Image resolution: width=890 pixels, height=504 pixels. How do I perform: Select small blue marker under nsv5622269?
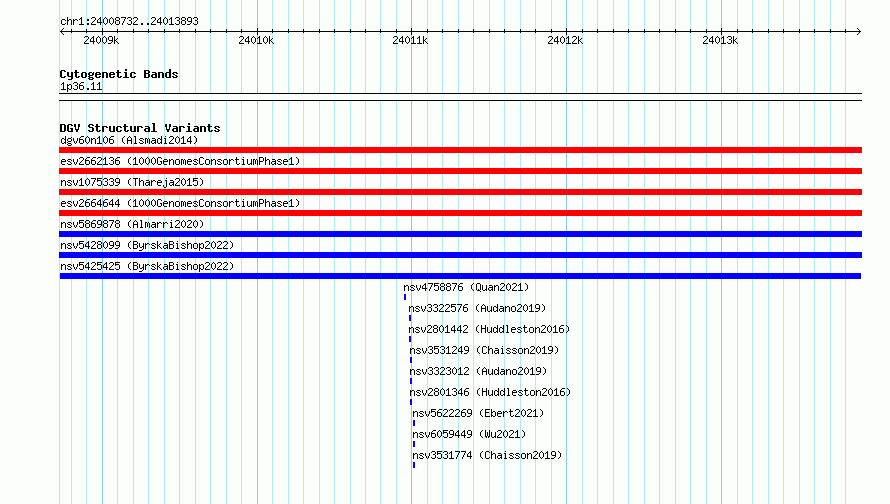414,423
